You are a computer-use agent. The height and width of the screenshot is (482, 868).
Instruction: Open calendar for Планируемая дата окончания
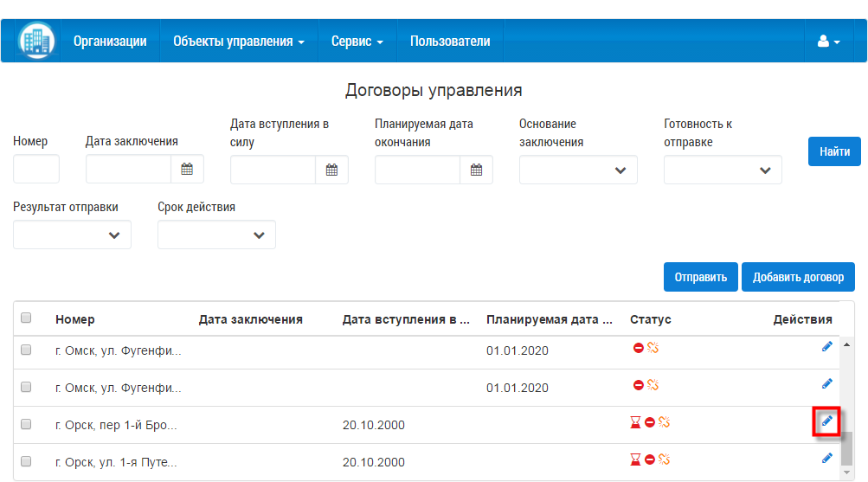pos(476,170)
